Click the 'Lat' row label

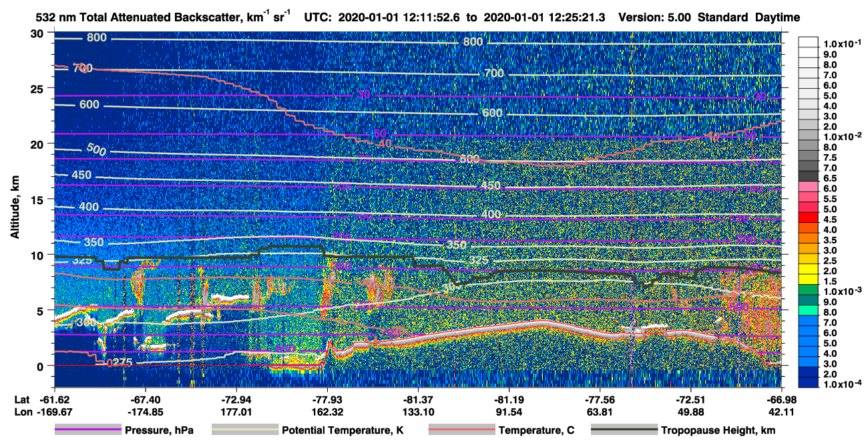(21, 399)
